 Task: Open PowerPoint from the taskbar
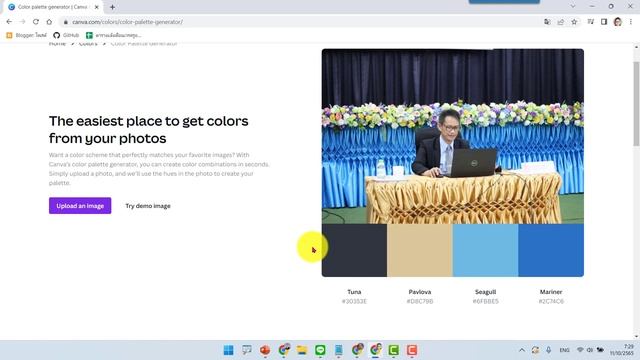[x=265, y=350]
